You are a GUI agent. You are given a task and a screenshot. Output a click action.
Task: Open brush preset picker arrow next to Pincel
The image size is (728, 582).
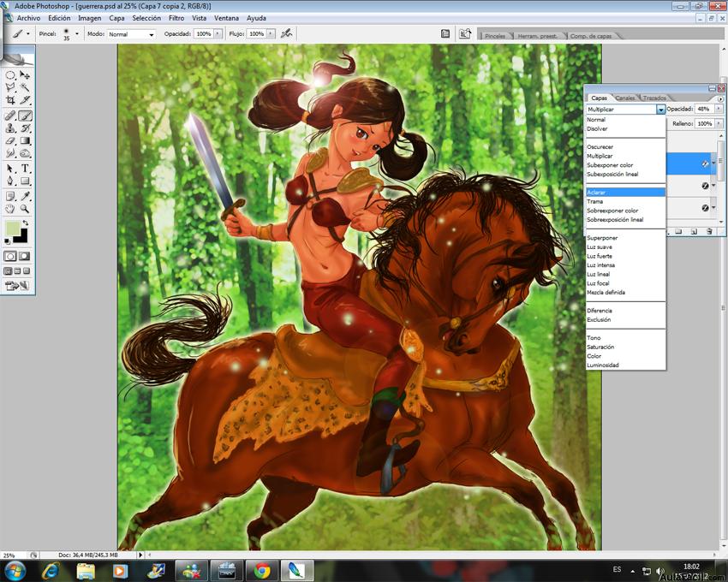(76, 34)
